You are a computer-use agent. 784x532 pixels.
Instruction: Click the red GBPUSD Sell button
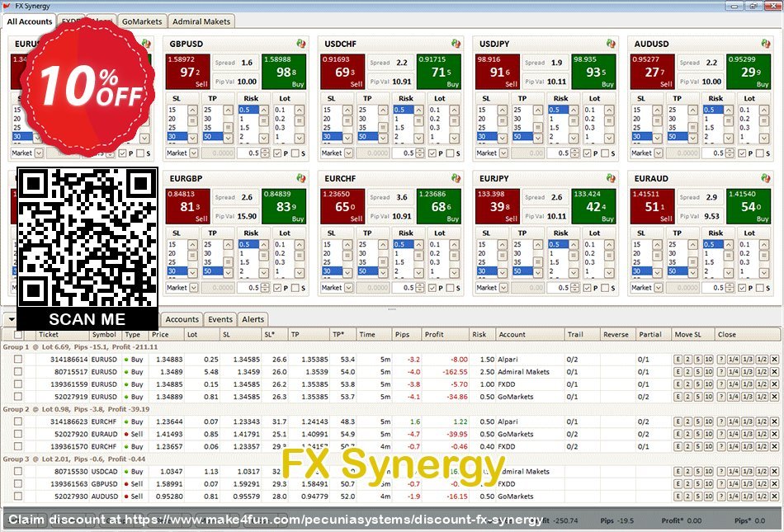click(187, 72)
